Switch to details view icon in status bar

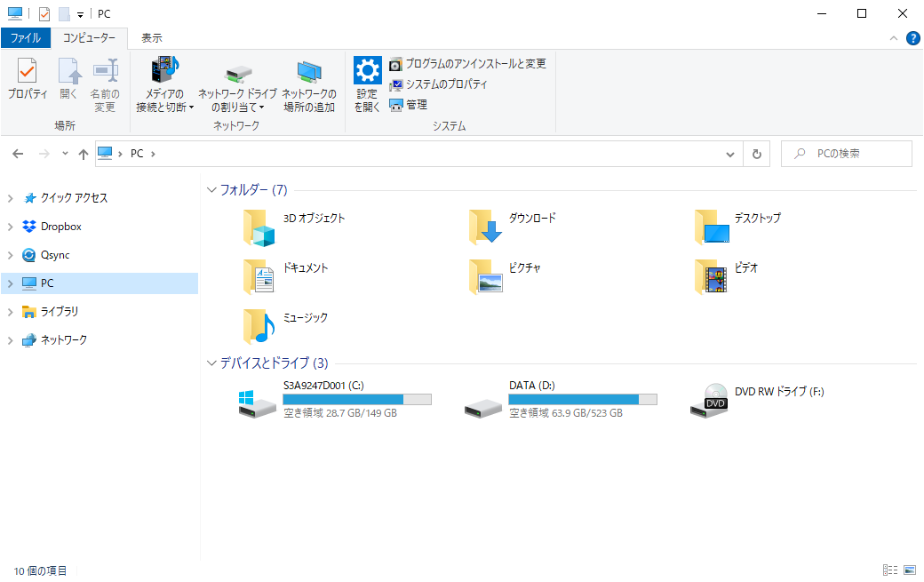(890, 570)
